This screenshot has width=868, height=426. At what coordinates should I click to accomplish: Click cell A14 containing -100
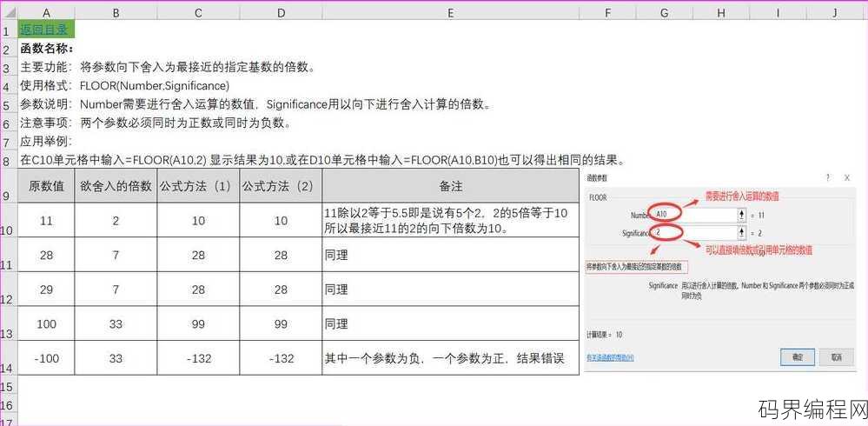(x=47, y=358)
